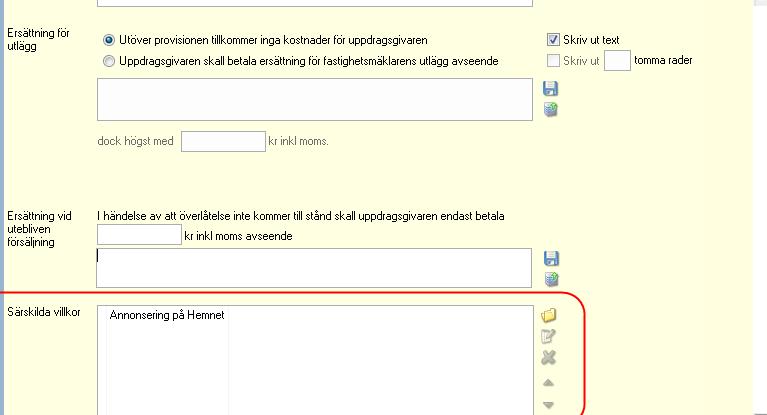Delete Särskilda villkor entry with X icon
767x415 pixels.
(x=548, y=358)
